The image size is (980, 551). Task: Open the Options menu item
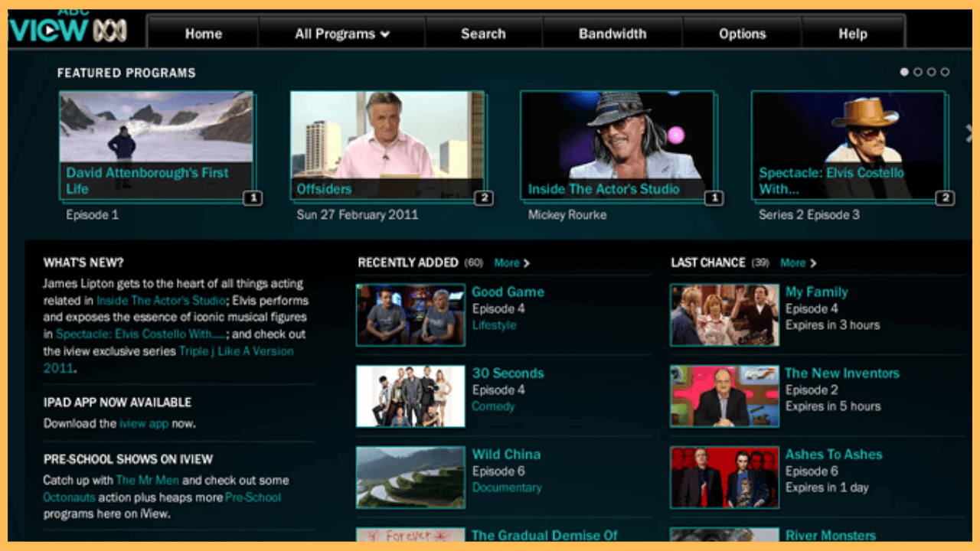point(742,34)
